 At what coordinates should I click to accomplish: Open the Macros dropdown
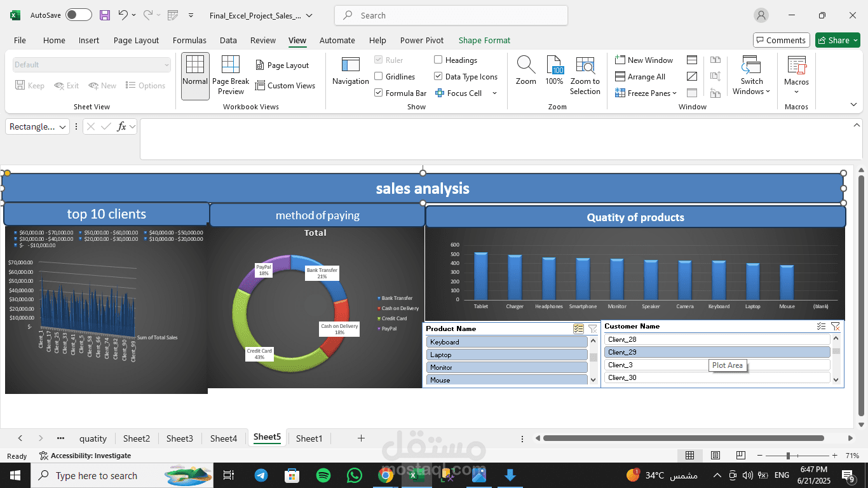(x=796, y=75)
